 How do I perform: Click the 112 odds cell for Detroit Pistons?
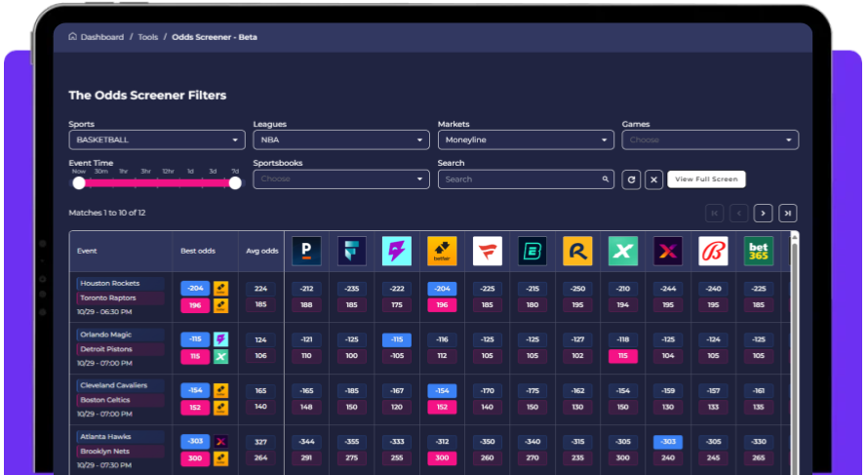(x=443, y=356)
